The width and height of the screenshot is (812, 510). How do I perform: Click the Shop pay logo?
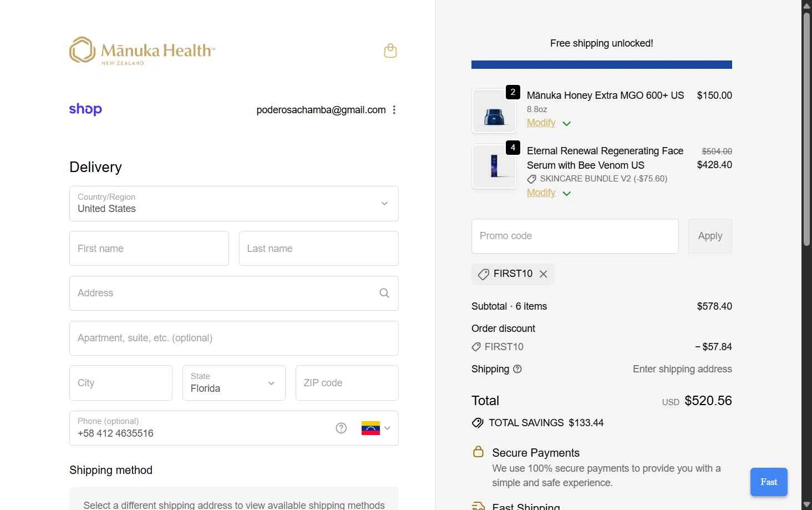click(85, 109)
